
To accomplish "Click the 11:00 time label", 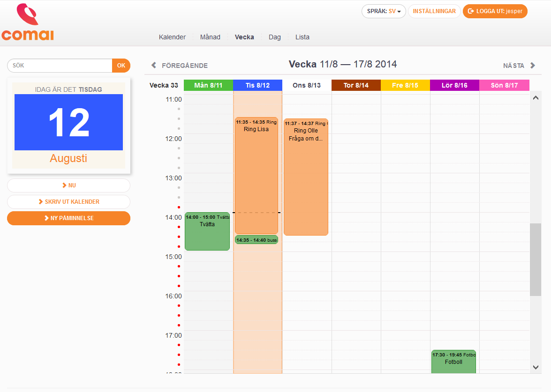I will coord(174,99).
